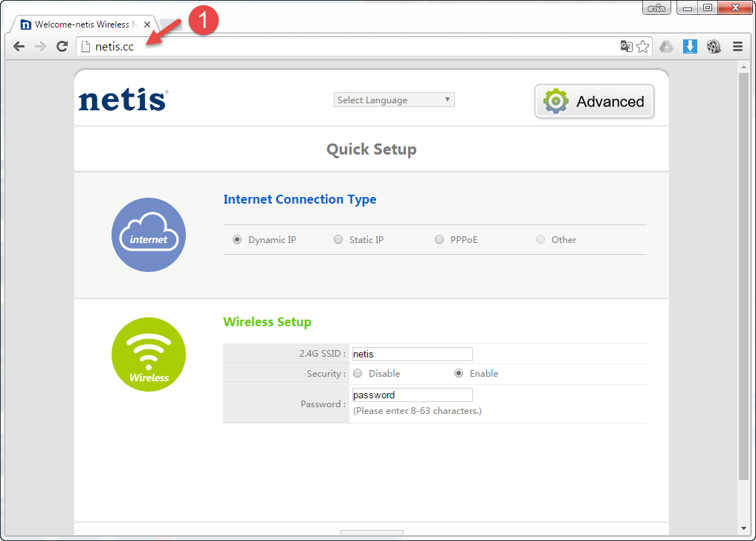
Task: Reload the netis.cc page
Action: point(62,47)
